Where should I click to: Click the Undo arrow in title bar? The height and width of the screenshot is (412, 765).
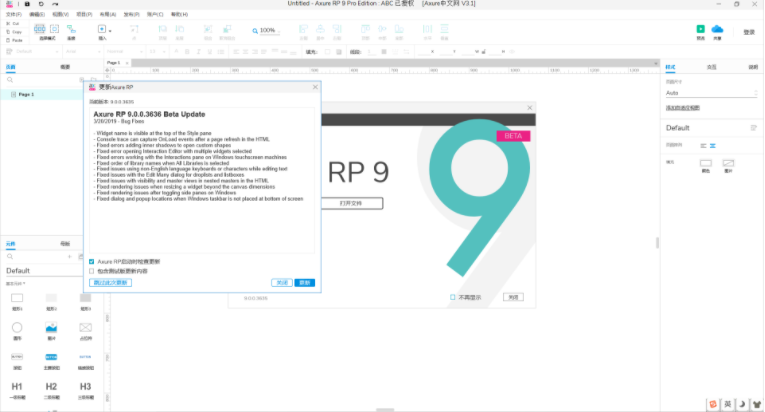click(41, 4)
